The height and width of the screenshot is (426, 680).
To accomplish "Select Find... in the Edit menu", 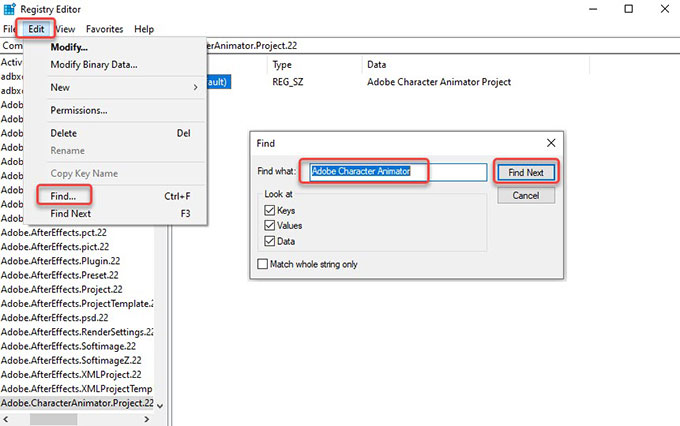I will pos(63,196).
